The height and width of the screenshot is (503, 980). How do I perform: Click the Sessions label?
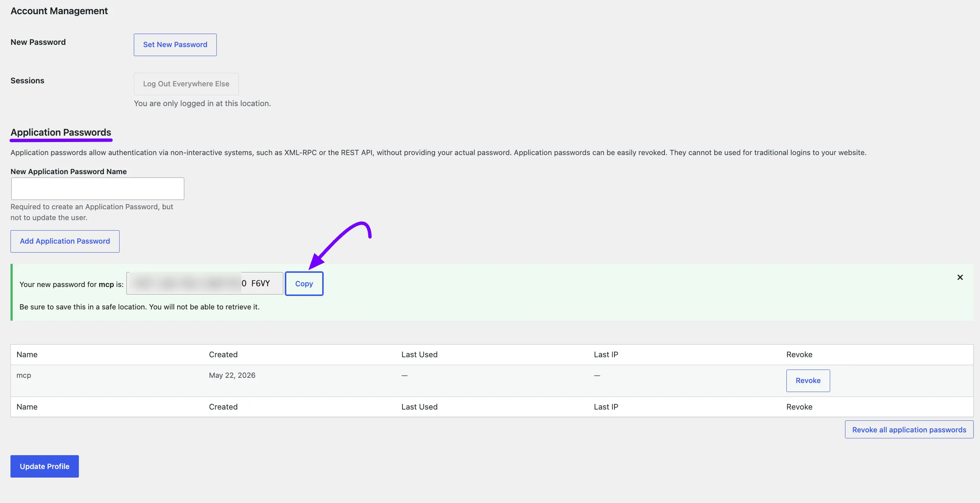(x=27, y=81)
